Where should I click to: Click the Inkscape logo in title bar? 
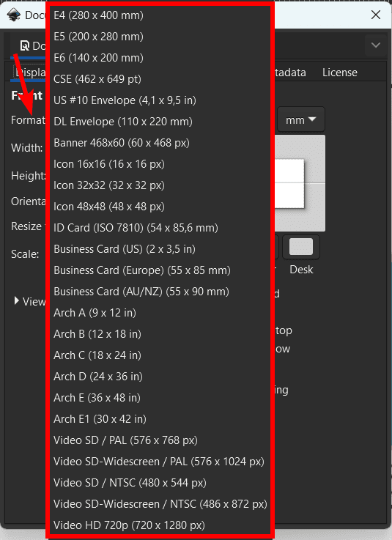(x=13, y=15)
